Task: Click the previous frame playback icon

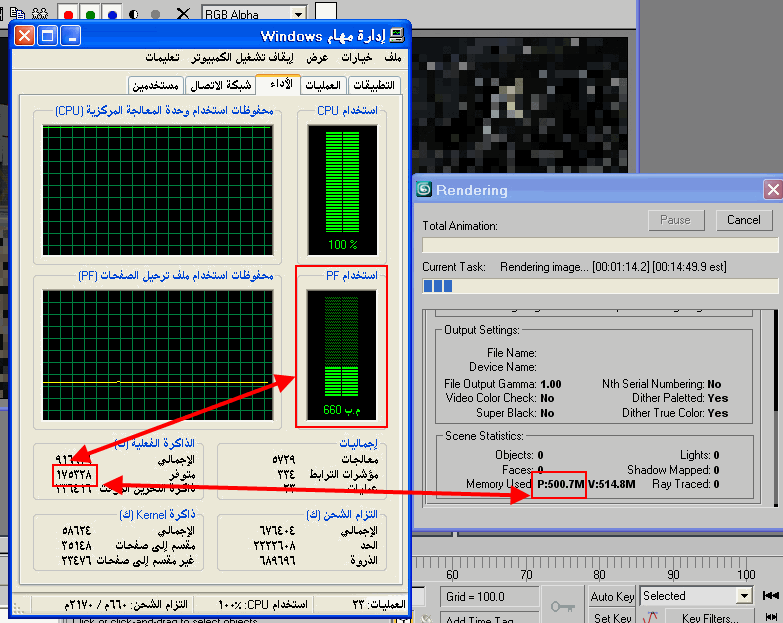Action: coord(771,617)
